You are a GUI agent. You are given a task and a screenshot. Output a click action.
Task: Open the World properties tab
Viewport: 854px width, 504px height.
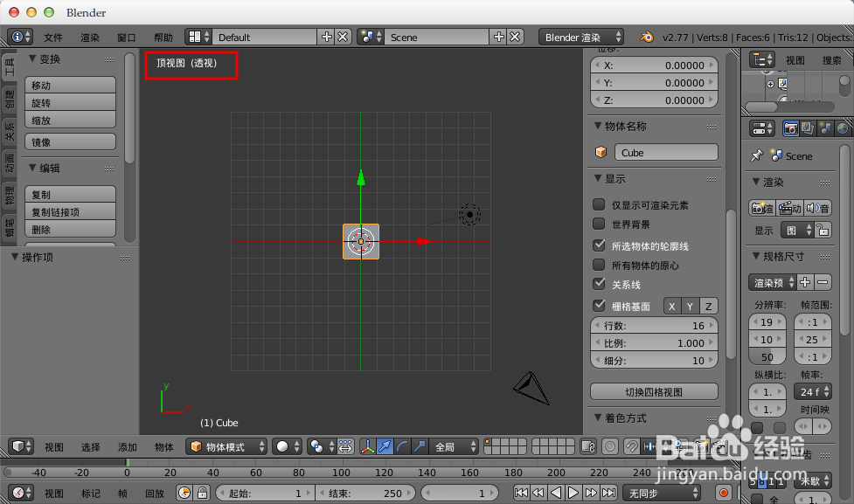tap(843, 128)
